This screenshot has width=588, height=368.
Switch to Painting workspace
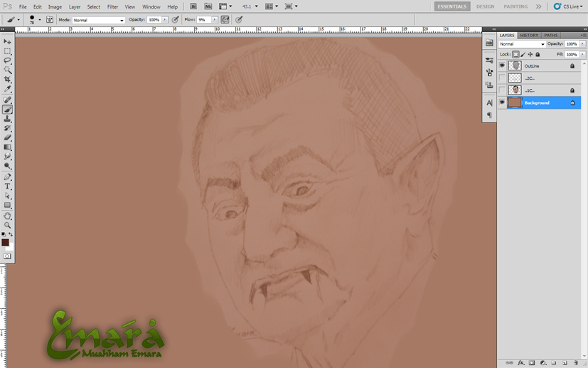coord(515,6)
